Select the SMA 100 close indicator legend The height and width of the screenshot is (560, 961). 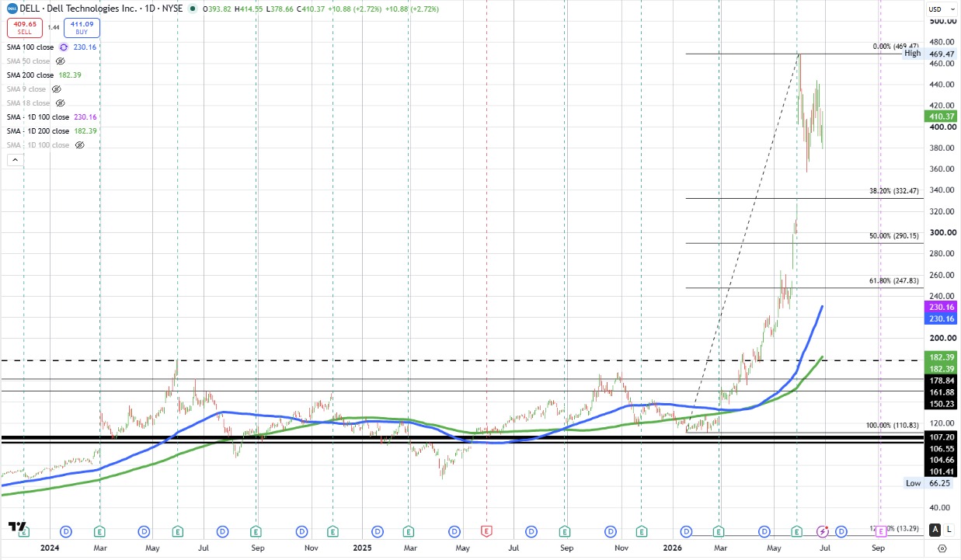point(30,47)
